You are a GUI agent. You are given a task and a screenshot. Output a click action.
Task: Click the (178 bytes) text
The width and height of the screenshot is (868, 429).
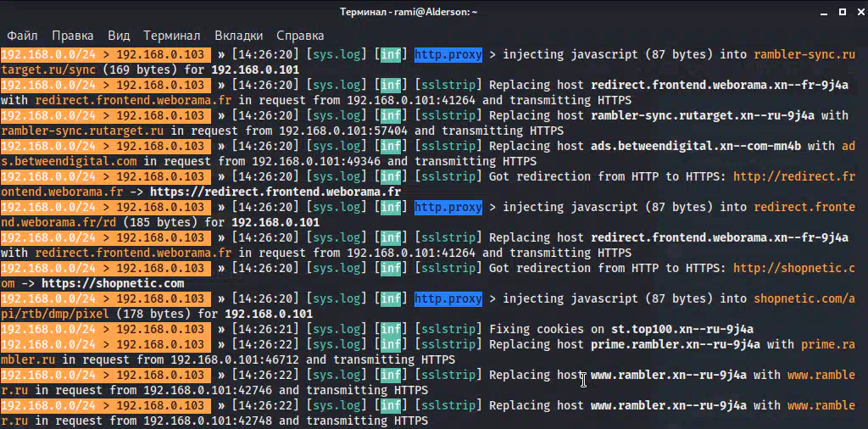click(151, 314)
